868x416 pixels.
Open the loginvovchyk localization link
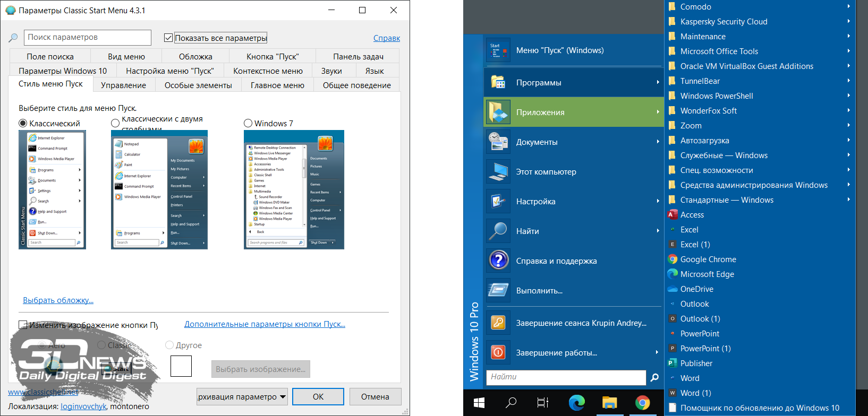coord(83,406)
